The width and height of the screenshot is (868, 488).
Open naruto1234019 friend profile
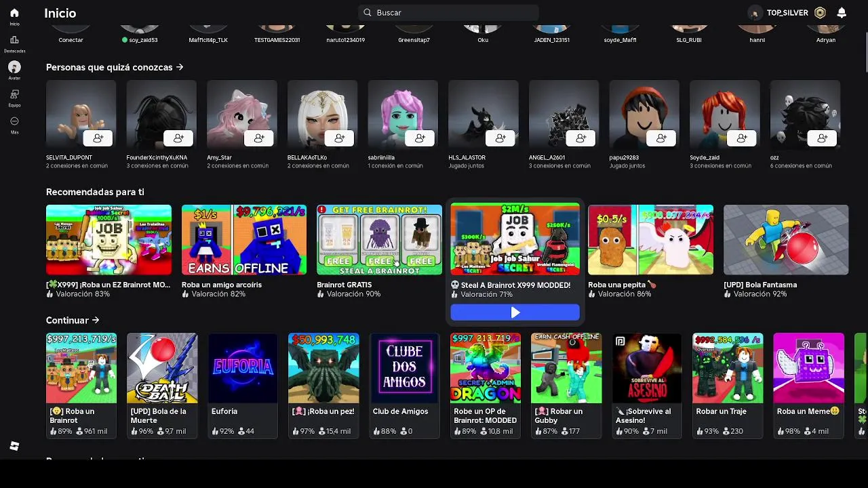(x=346, y=34)
